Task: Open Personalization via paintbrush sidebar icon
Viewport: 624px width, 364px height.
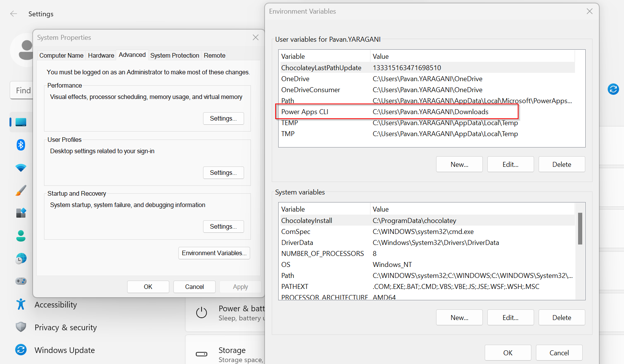Action: (21, 190)
